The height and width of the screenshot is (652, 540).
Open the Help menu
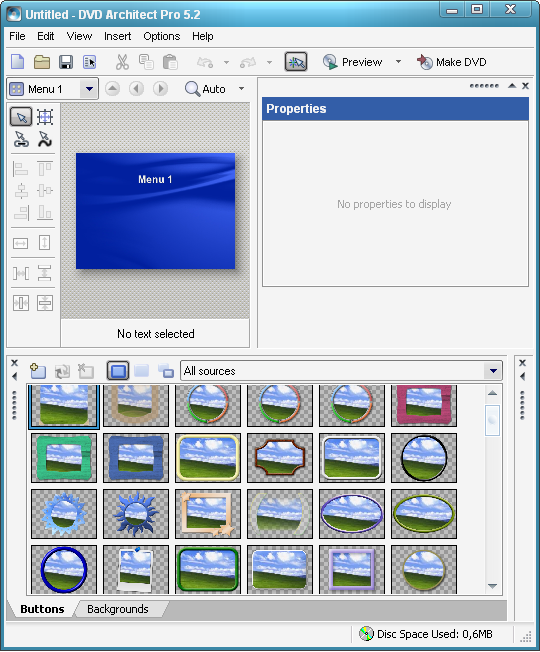click(x=202, y=36)
